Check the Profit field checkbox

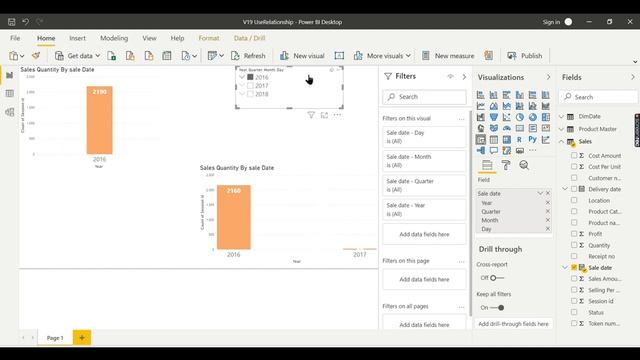coord(574,234)
